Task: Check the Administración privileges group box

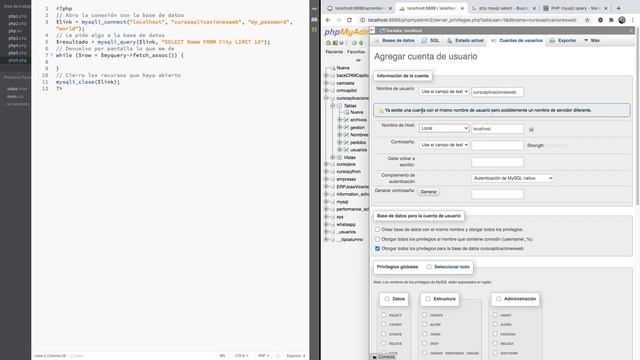Action: (x=498, y=299)
